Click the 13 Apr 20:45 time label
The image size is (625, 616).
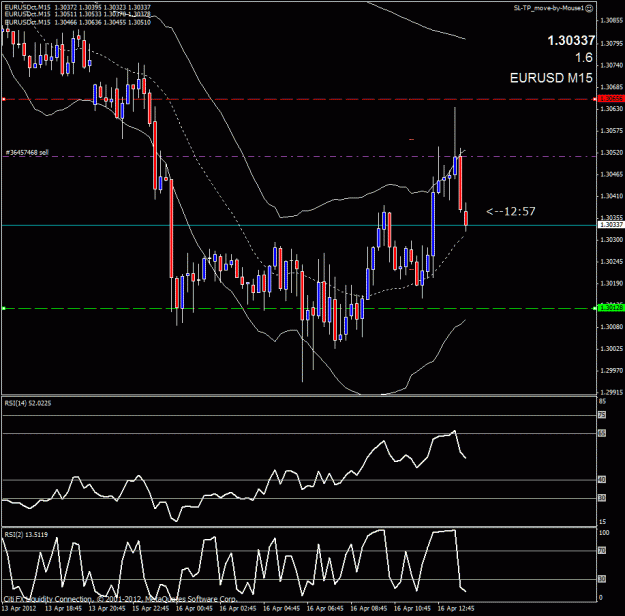pos(107,608)
